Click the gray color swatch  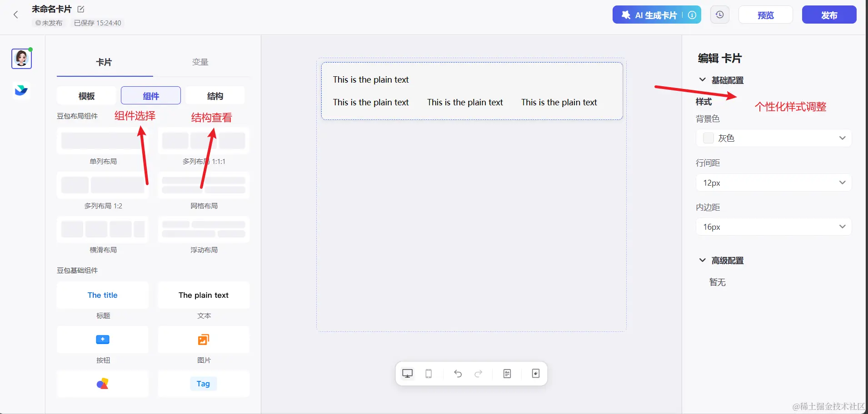pos(708,138)
